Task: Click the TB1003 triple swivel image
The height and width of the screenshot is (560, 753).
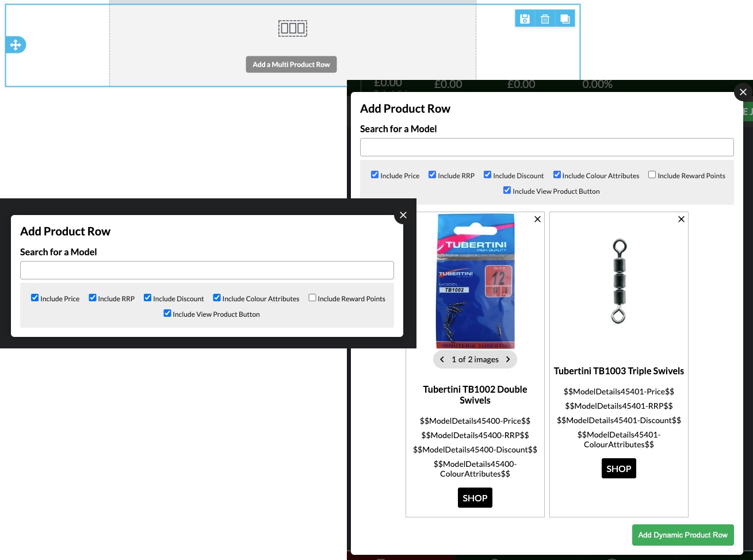Action: [619, 281]
